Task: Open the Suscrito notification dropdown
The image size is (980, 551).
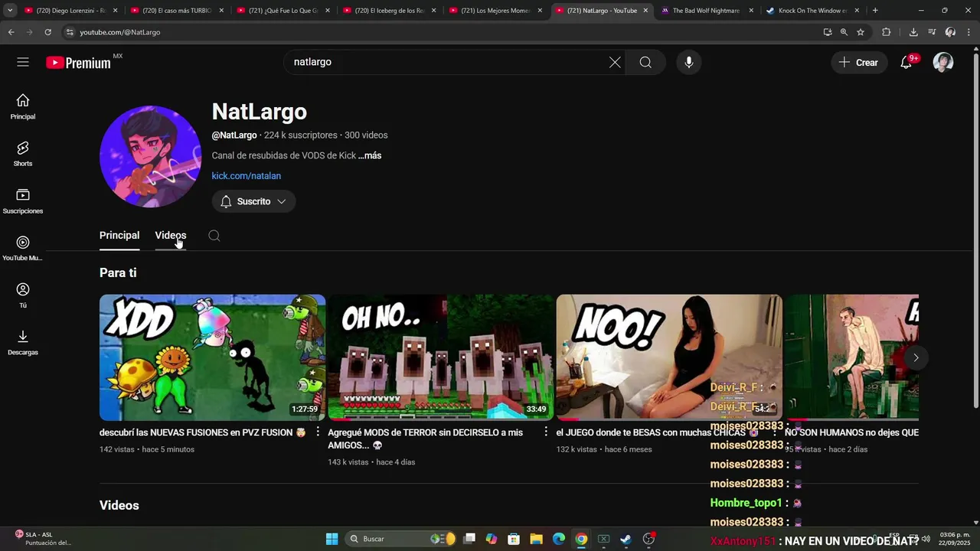Action: pyautogui.click(x=253, y=201)
